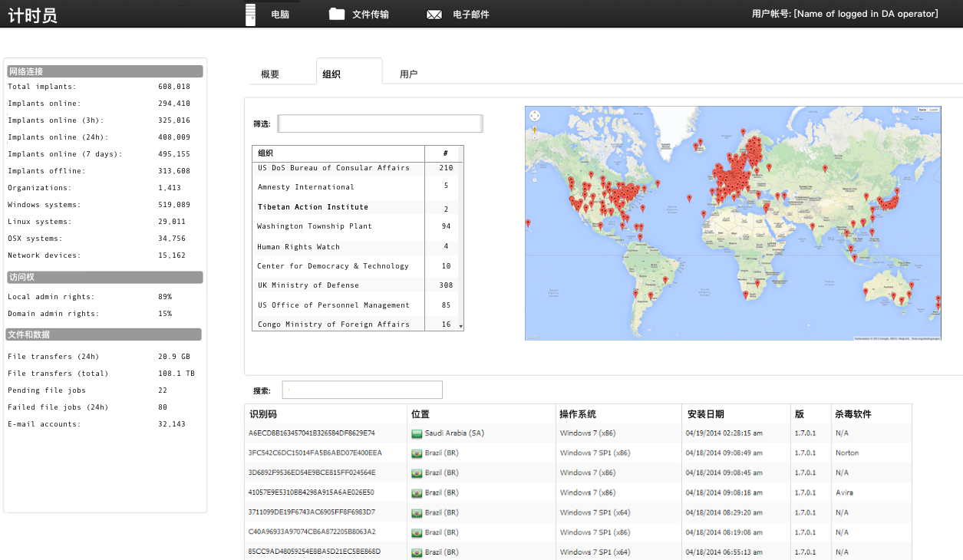Click the map pin on Western Australia coast
Screen dimensions: 963x560
[x=866, y=292]
